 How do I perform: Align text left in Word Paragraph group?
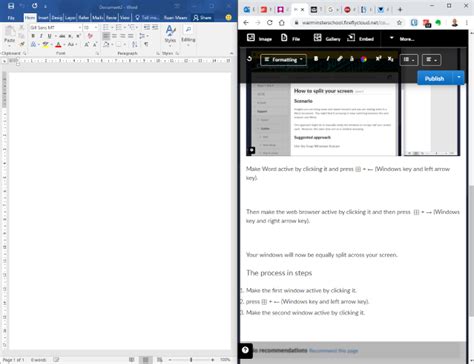click(x=106, y=36)
